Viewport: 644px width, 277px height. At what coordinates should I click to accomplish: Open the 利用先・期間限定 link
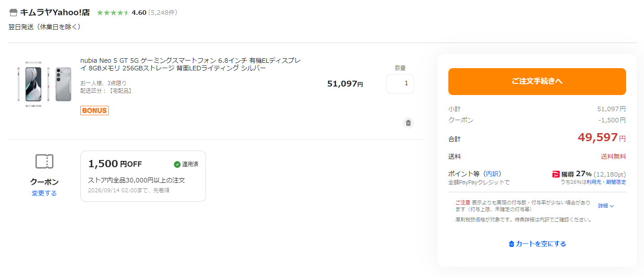point(606,182)
